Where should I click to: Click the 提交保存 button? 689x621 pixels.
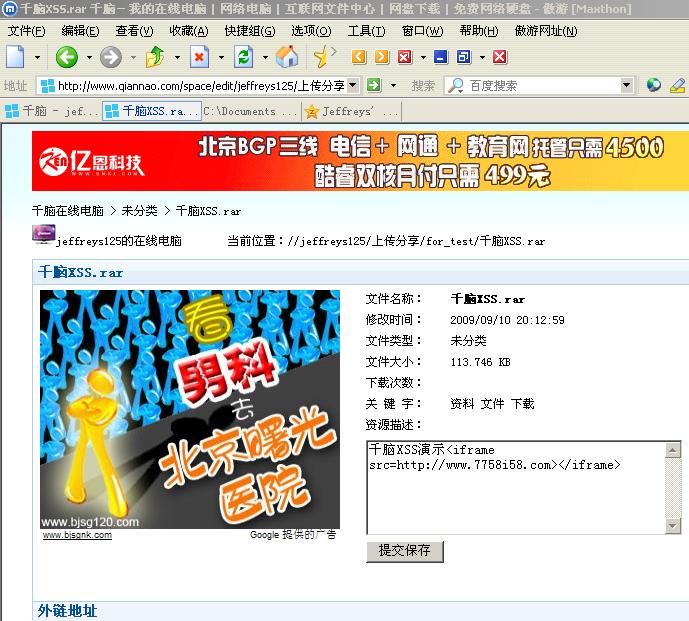coord(405,551)
